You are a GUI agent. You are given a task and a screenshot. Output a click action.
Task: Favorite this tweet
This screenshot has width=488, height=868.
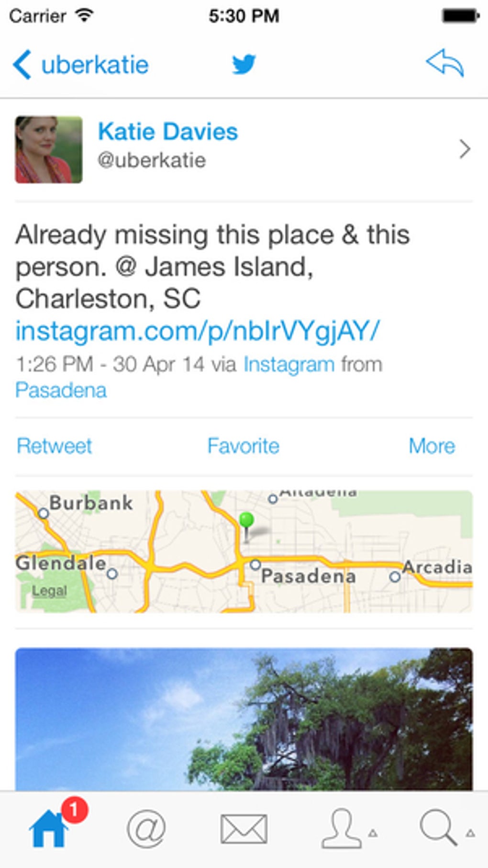click(243, 446)
